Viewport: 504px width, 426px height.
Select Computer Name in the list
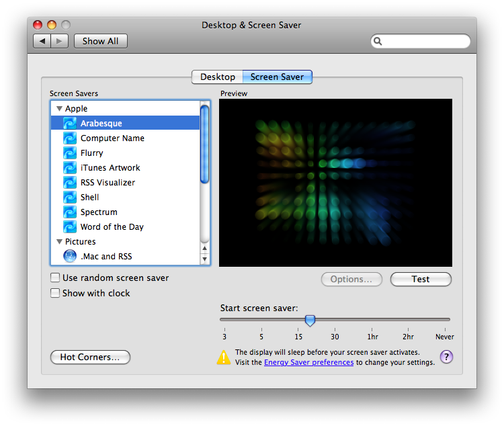pyautogui.click(x=126, y=138)
